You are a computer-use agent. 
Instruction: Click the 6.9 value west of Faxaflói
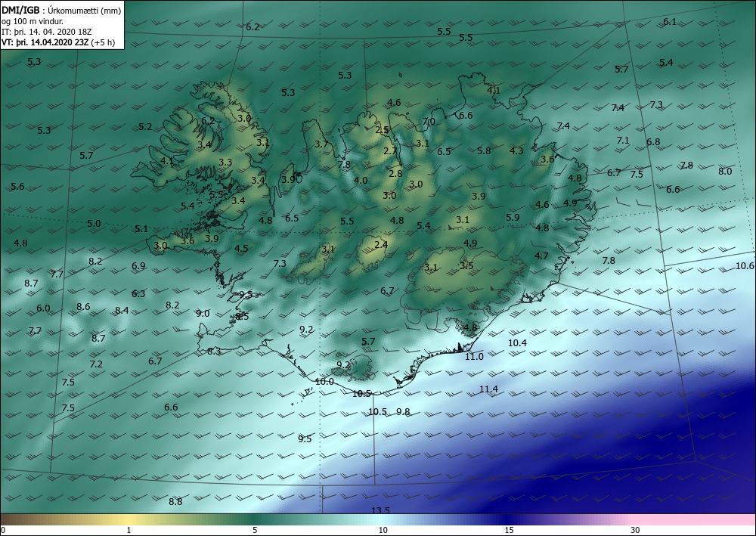click(138, 265)
